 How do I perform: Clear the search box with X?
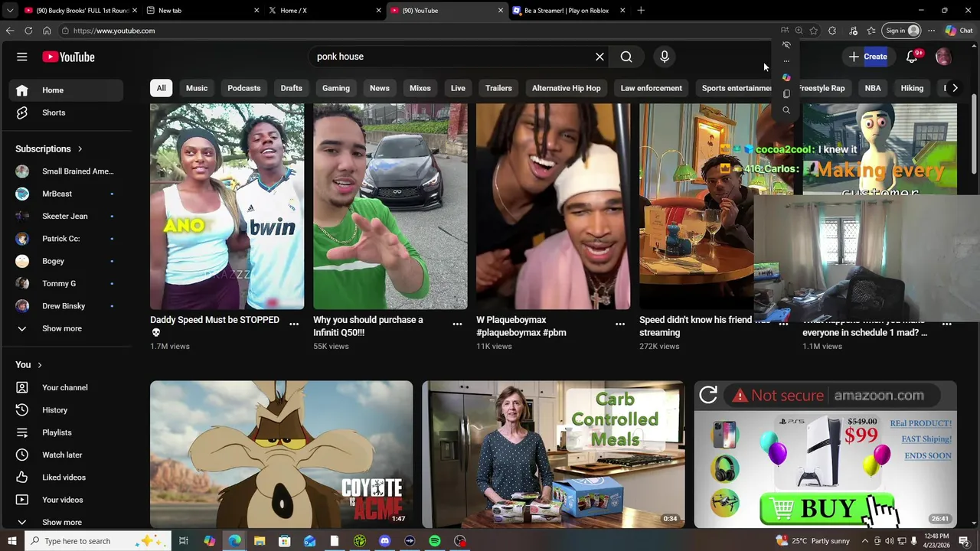599,57
